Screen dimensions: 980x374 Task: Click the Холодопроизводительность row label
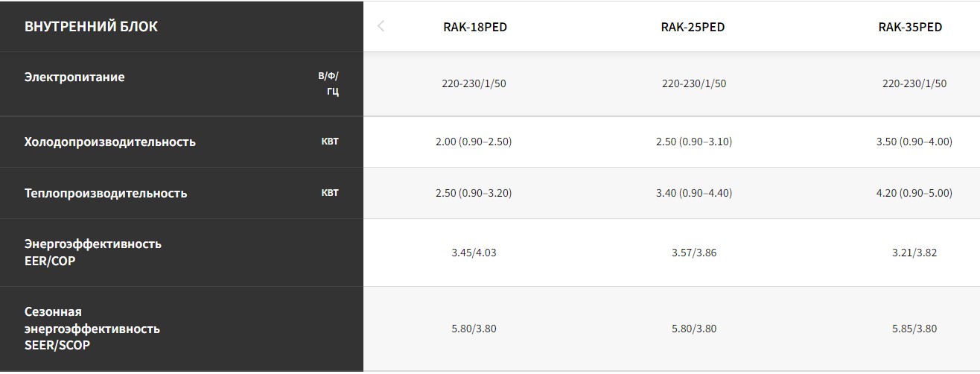(x=110, y=142)
